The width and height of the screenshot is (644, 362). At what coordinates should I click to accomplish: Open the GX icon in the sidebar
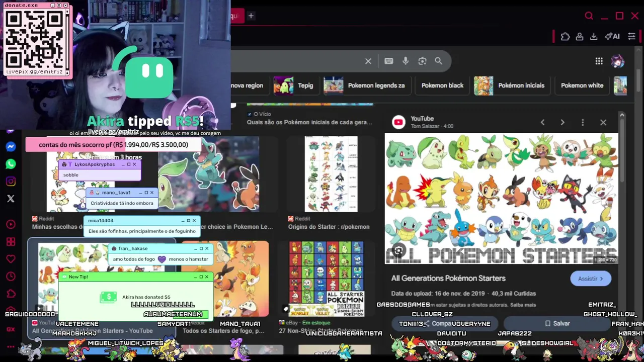point(11,329)
